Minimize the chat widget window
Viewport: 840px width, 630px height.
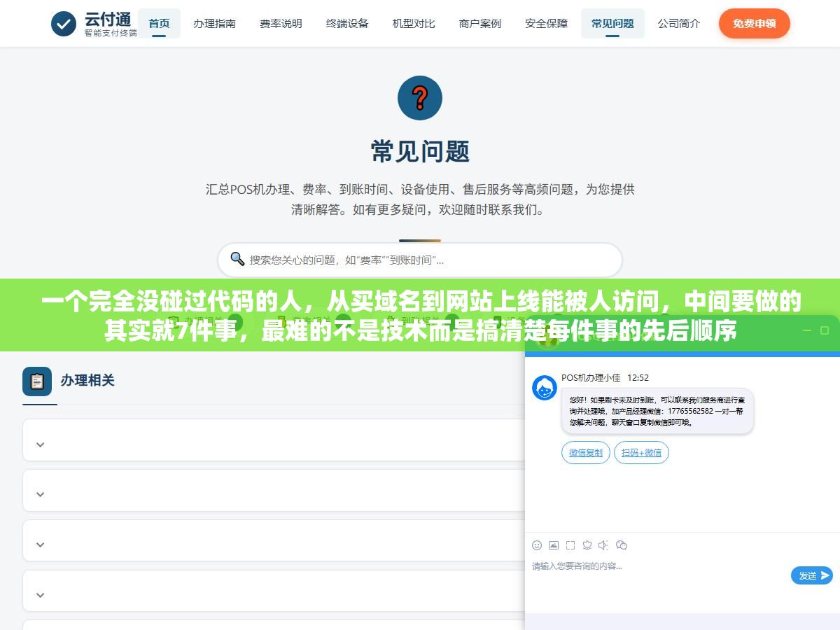point(806,330)
